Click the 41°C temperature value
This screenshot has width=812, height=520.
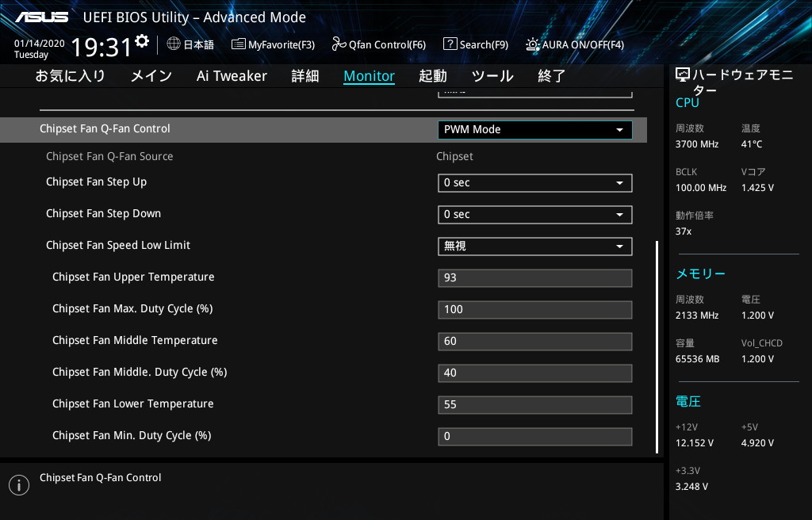pyautogui.click(x=752, y=144)
